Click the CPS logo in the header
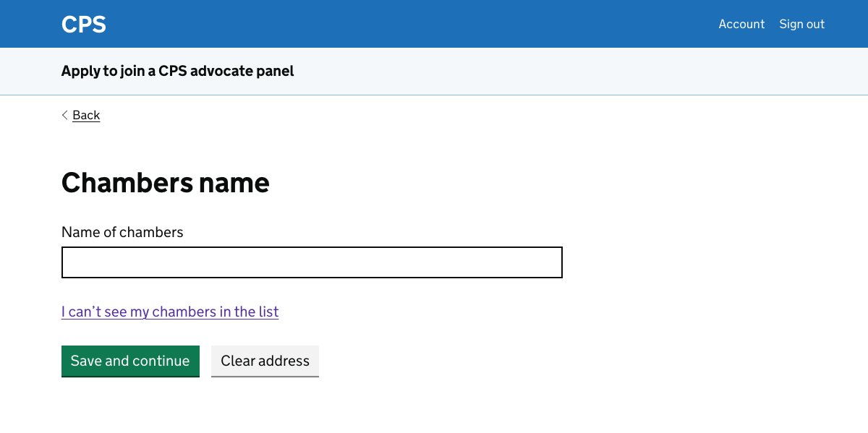Viewport: 868px width, 433px height. pos(83,24)
